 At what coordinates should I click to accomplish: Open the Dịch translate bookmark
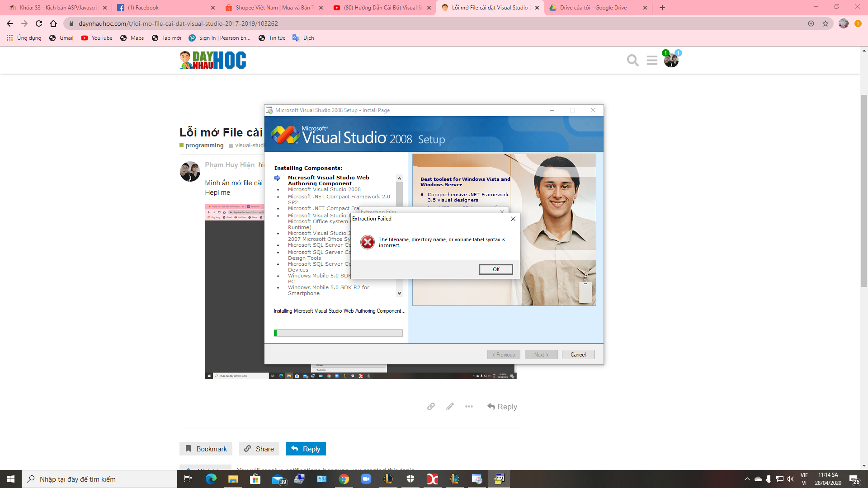pos(303,38)
